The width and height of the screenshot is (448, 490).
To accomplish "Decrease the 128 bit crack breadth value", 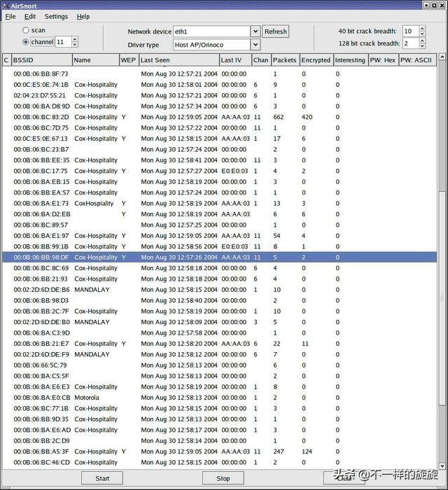I will tap(422, 46).
